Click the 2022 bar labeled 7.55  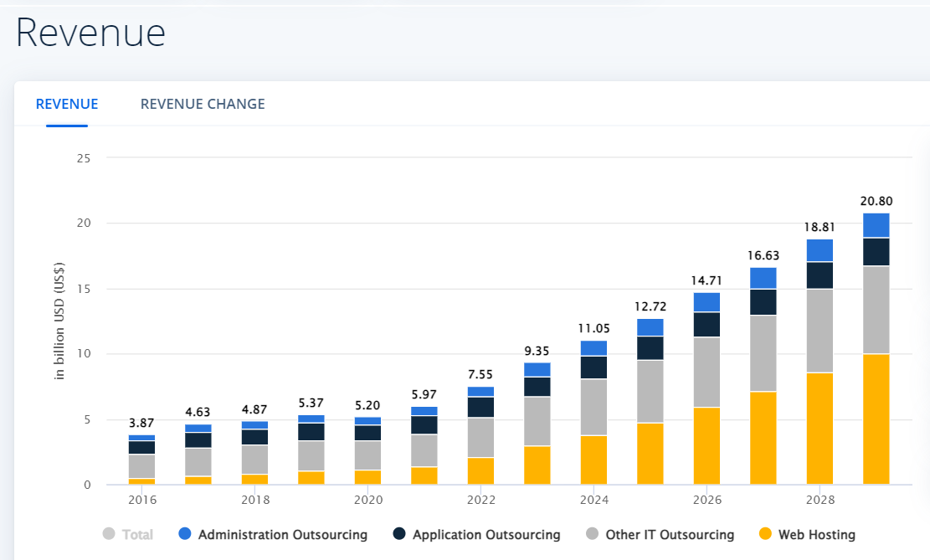point(480,435)
